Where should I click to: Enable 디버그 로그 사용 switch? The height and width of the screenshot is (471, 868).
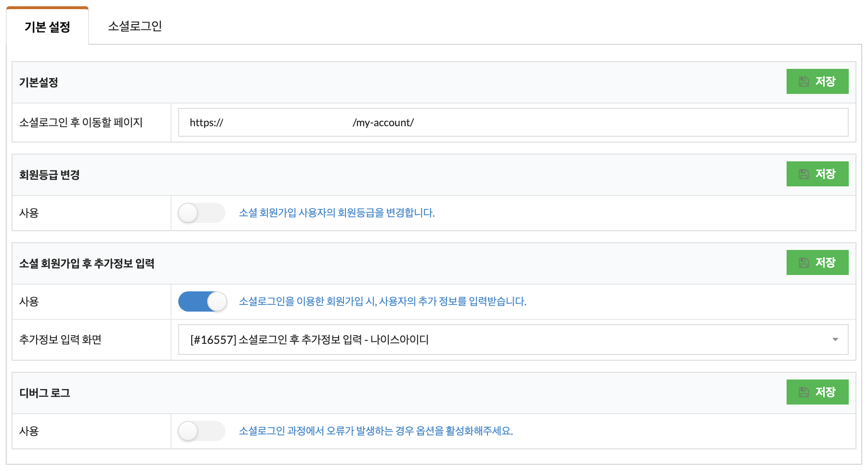click(x=202, y=431)
